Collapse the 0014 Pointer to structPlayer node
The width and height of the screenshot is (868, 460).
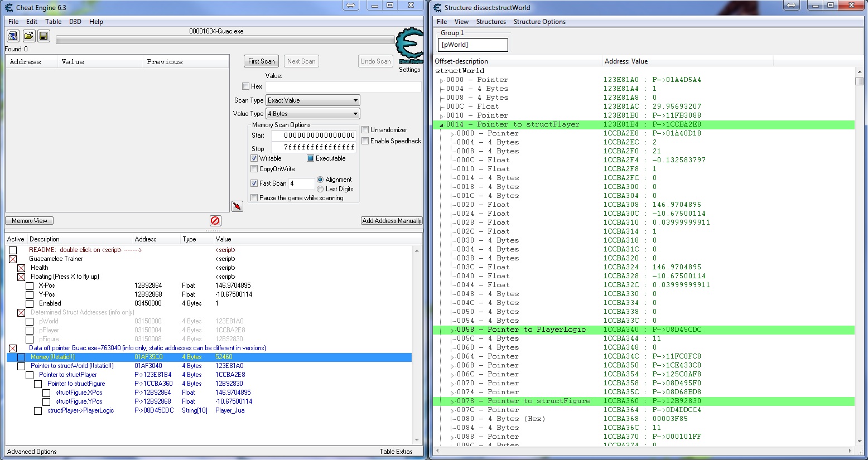point(441,125)
